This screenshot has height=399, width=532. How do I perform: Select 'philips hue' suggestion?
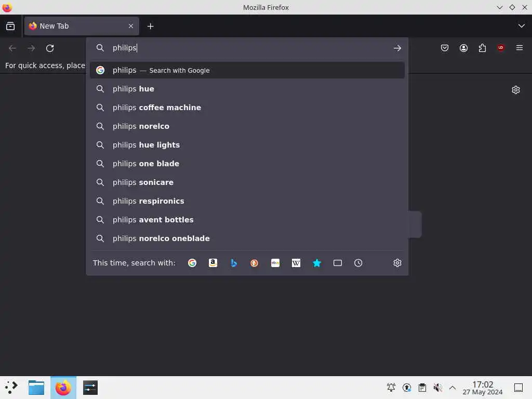(247, 89)
